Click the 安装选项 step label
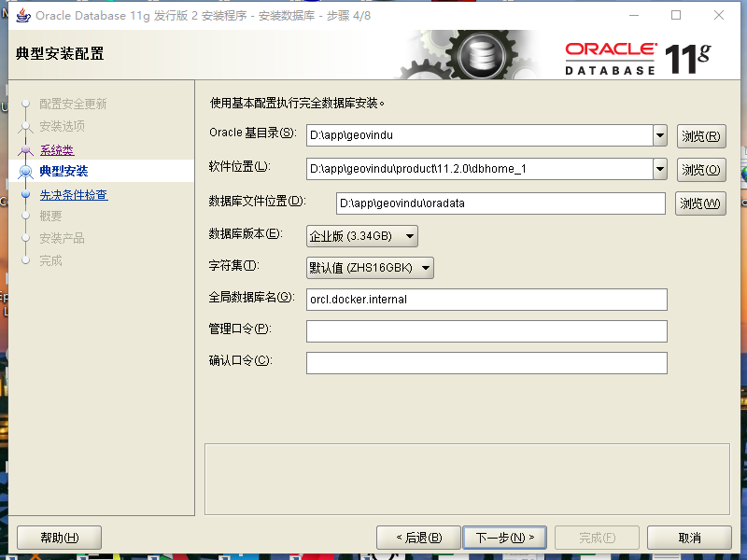 click(62, 126)
